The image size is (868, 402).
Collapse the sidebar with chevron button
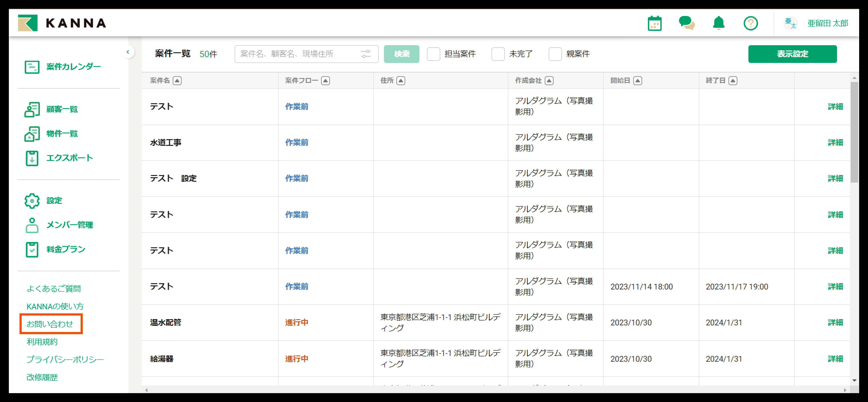(x=128, y=52)
